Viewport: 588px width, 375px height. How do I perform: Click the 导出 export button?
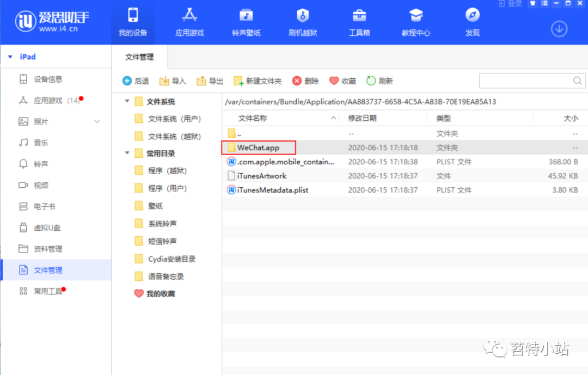210,81
